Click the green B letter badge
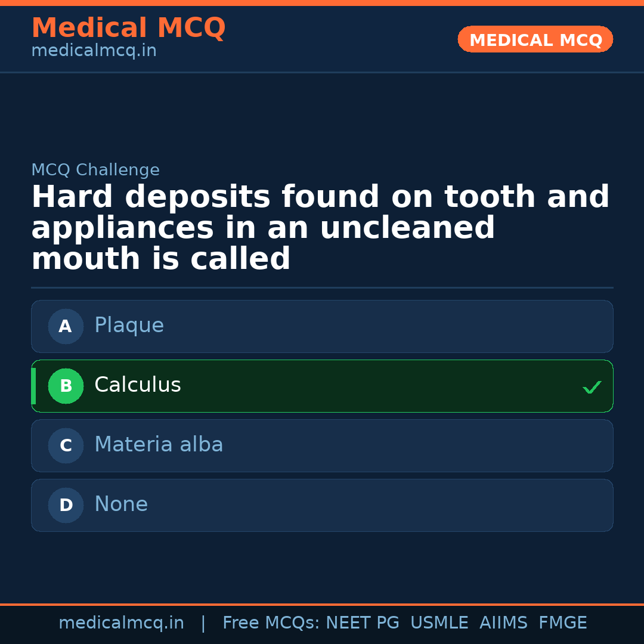 tap(66, 386)
